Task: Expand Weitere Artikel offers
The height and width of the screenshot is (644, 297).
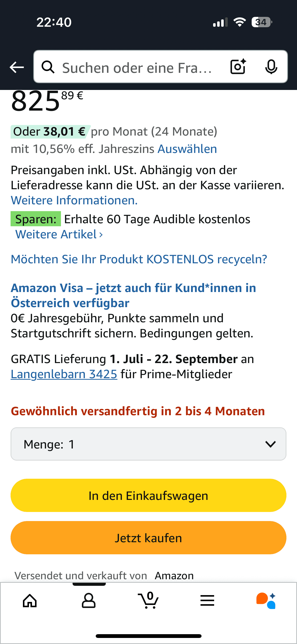Action: point(59,235)
